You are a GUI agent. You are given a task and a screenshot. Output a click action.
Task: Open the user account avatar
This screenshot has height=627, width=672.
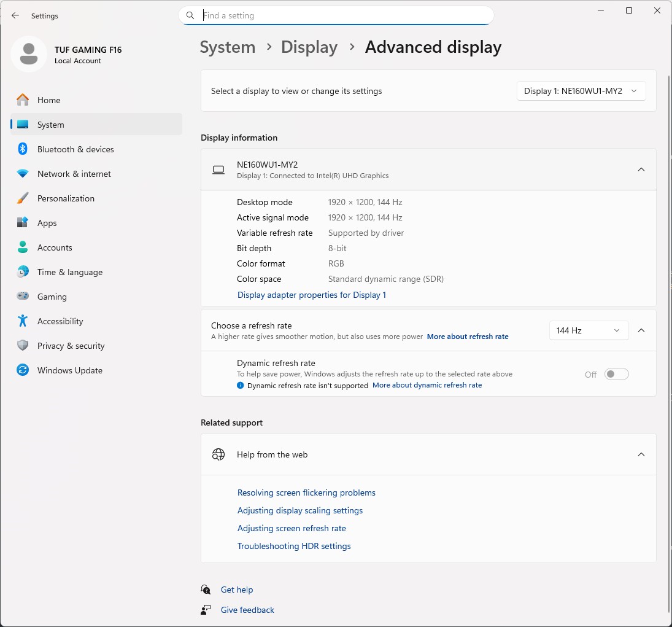click(x=29, y=54)
